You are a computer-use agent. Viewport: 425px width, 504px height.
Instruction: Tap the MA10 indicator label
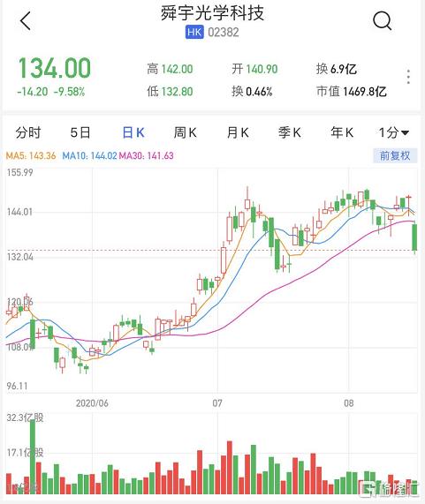click(89, 156)
